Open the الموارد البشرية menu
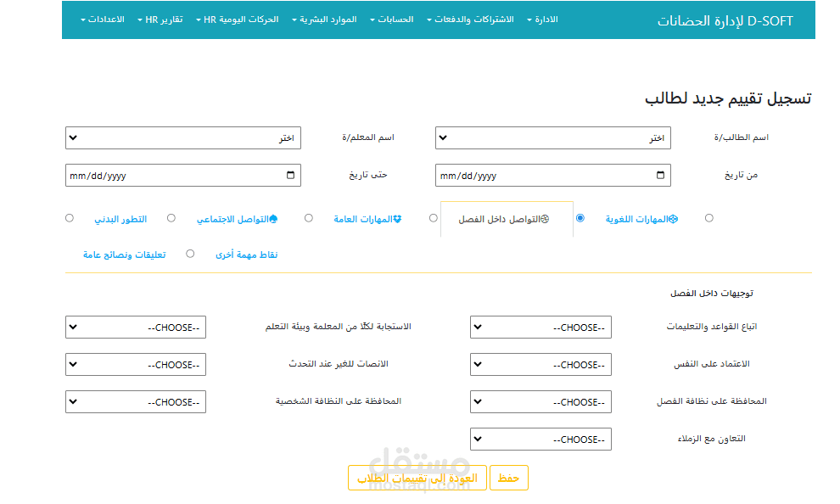 [x=324, y=20]
